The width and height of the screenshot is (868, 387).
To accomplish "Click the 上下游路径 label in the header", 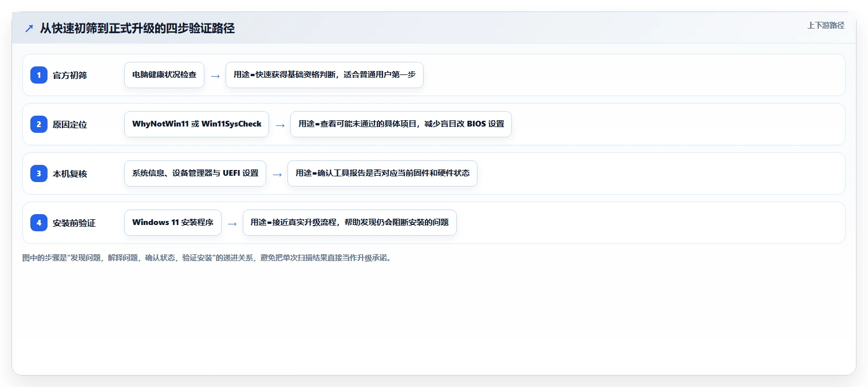I will pos(826,25).
